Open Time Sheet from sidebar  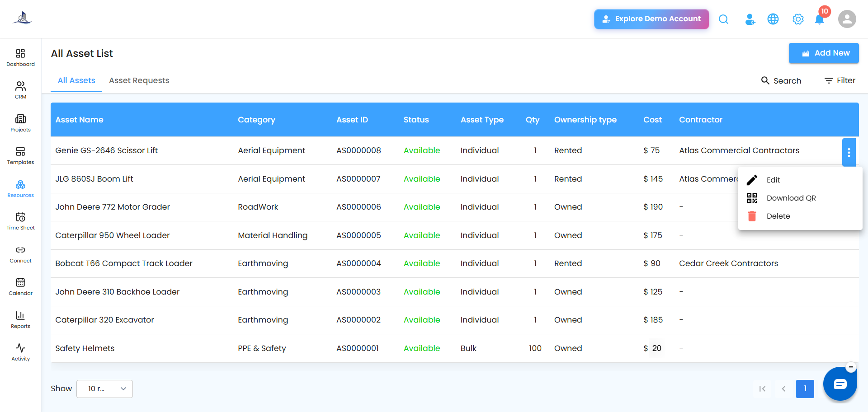pos(20,221)
